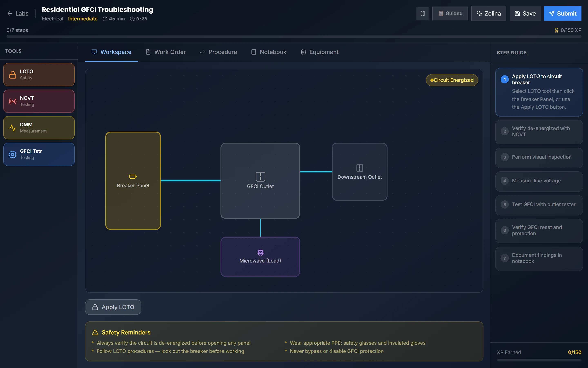588x368 pixels.
Task: Select the DMM measurement tool
Action: tap(39, 128)
